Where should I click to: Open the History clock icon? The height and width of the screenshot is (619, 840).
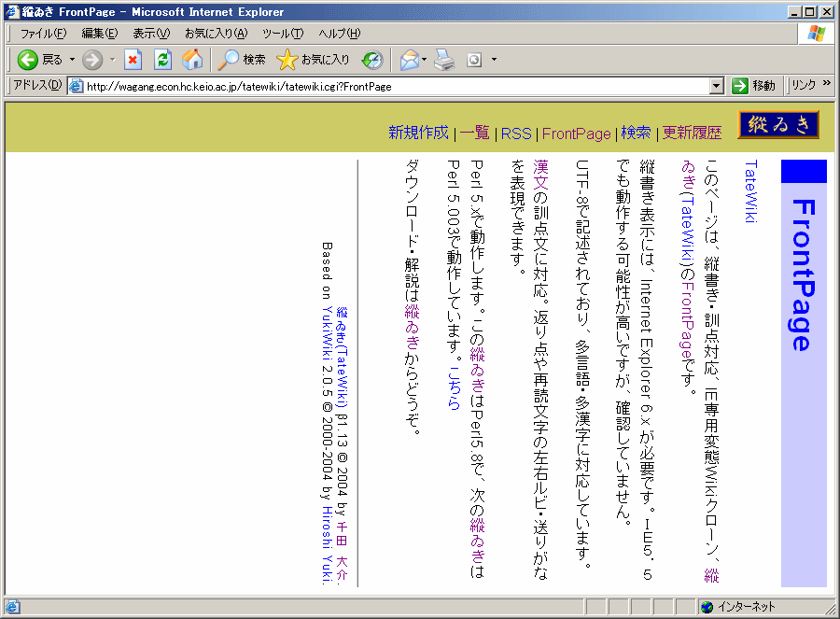[x=372, y=60]
